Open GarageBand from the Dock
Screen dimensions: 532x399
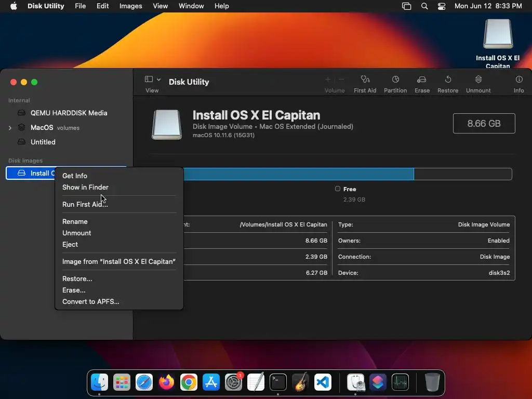[300, 382]
